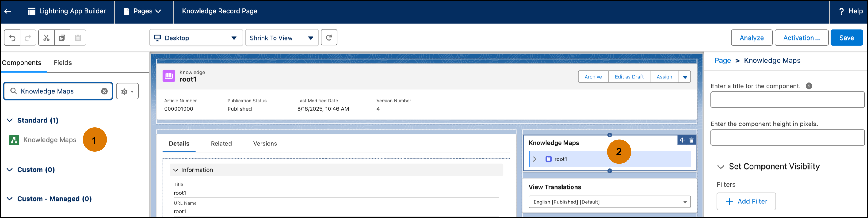Click the Add Filter button
This screenshot has width=868, height=218.
(x=746, y=202)
